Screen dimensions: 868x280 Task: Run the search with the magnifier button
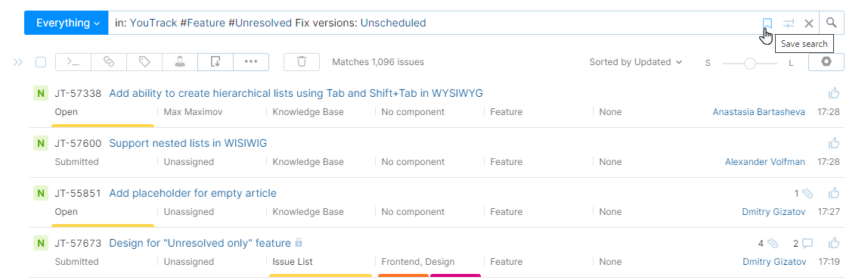(831, 23)
